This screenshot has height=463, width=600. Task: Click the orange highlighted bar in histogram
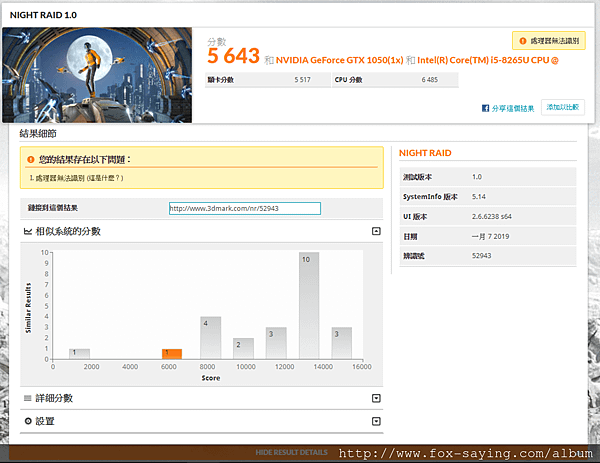coord(172,354)
